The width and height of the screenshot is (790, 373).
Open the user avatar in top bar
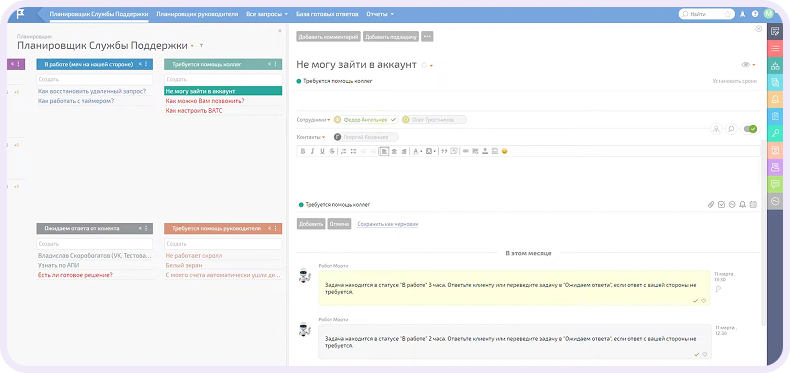(768, 14)
